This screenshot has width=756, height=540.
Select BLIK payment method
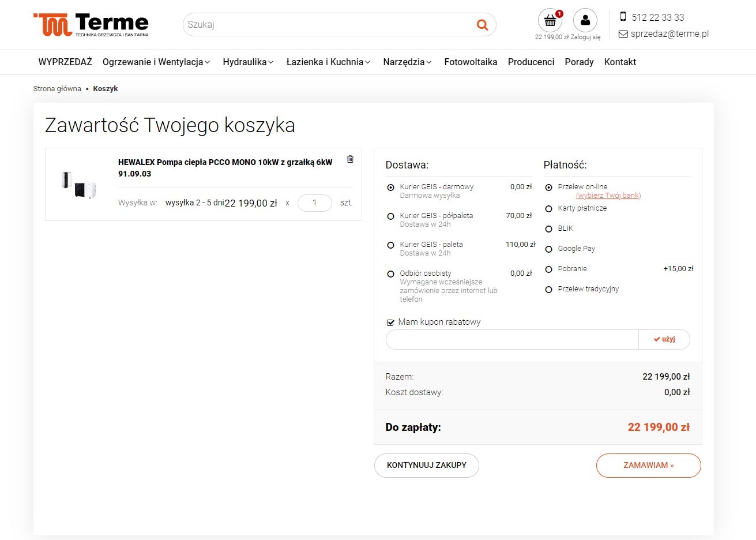click(548, 228)
